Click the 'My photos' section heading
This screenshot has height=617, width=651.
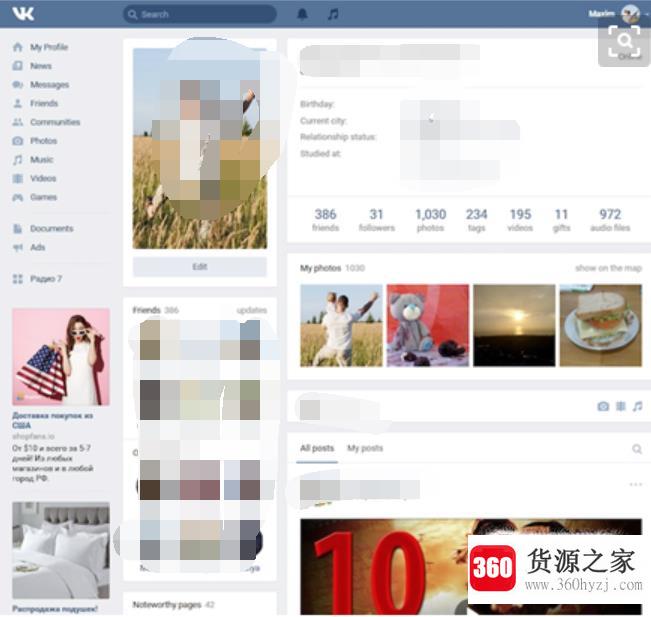tap(321, 268)
